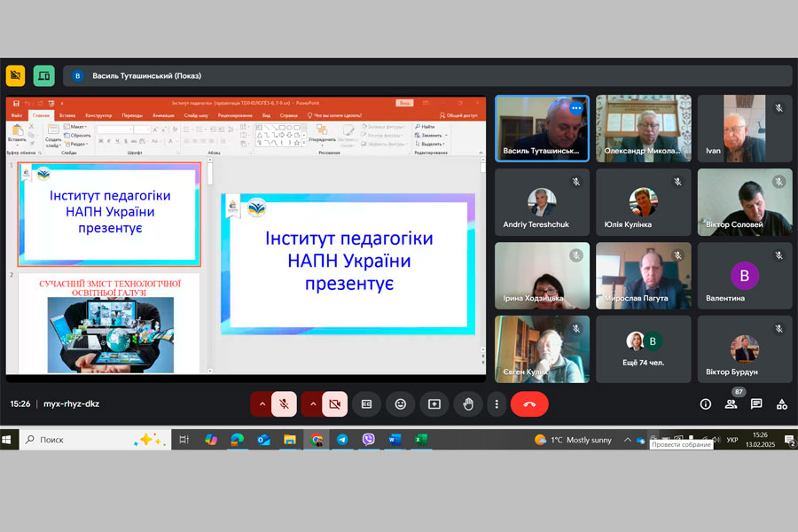The width and height of the screenshot is (798, 532).
Task: Expand audio settings arrow next to microphone
Action: click(262, 404)
